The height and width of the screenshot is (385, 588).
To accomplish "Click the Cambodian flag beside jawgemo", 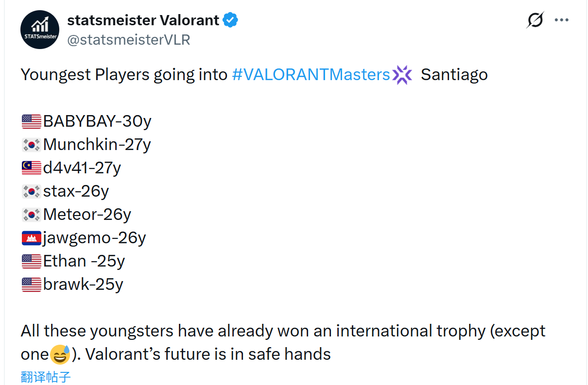I will (32, 238).
